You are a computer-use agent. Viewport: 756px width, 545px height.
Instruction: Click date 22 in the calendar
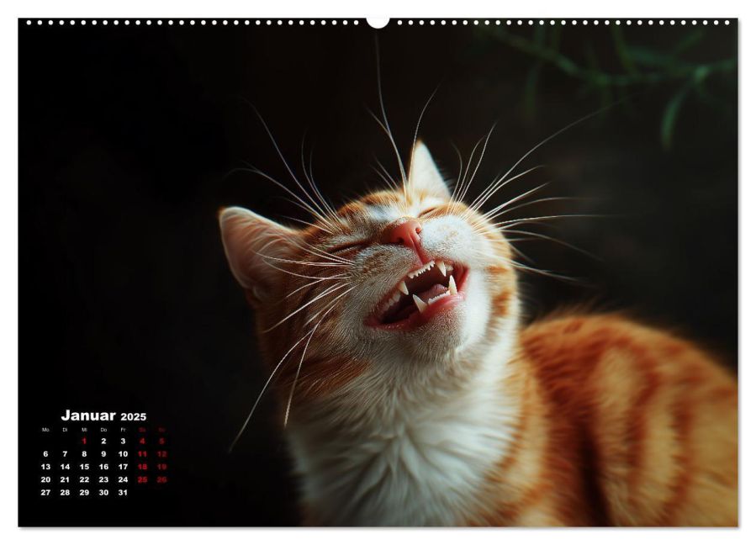click(x=84, y=479)
